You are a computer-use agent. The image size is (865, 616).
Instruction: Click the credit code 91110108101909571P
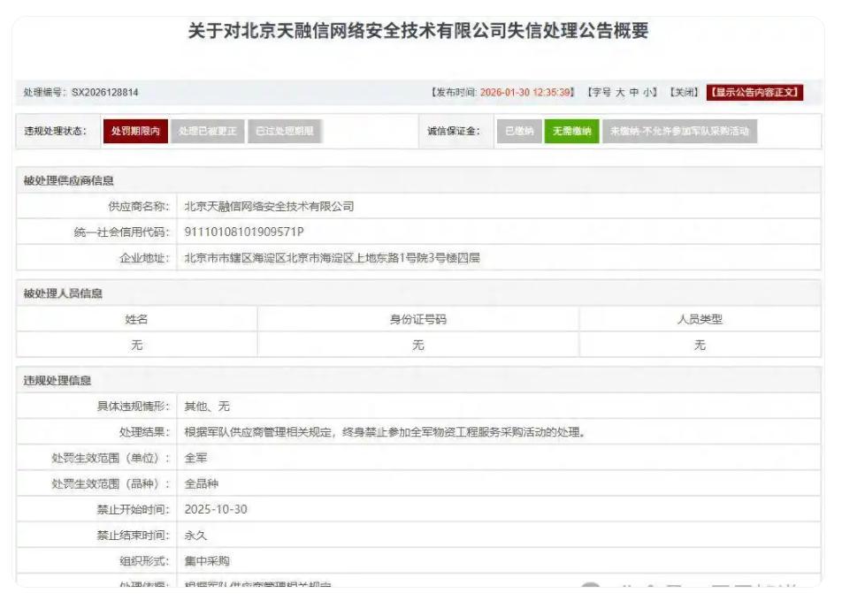(243, 232)
